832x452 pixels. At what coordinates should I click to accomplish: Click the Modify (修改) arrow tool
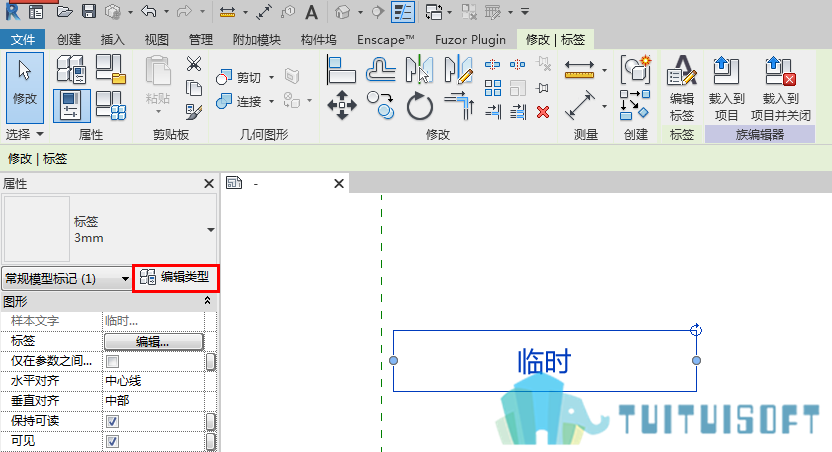tap(24, 88)
